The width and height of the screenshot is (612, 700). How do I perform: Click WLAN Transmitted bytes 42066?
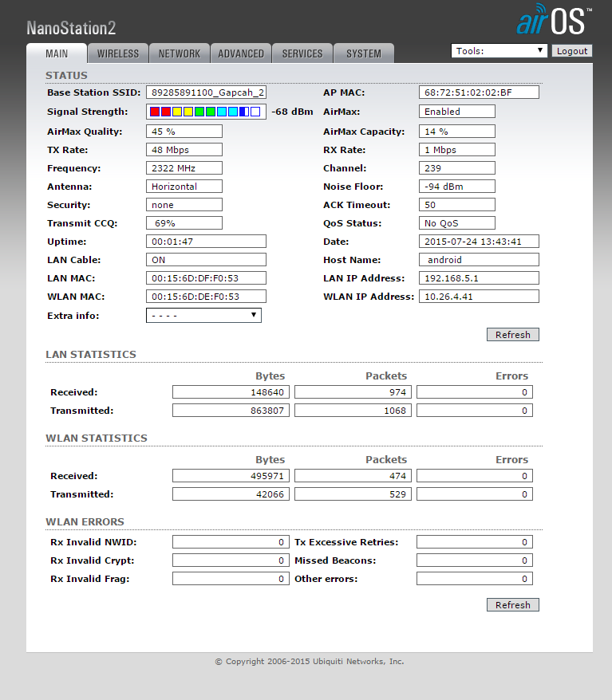[231, 494]
